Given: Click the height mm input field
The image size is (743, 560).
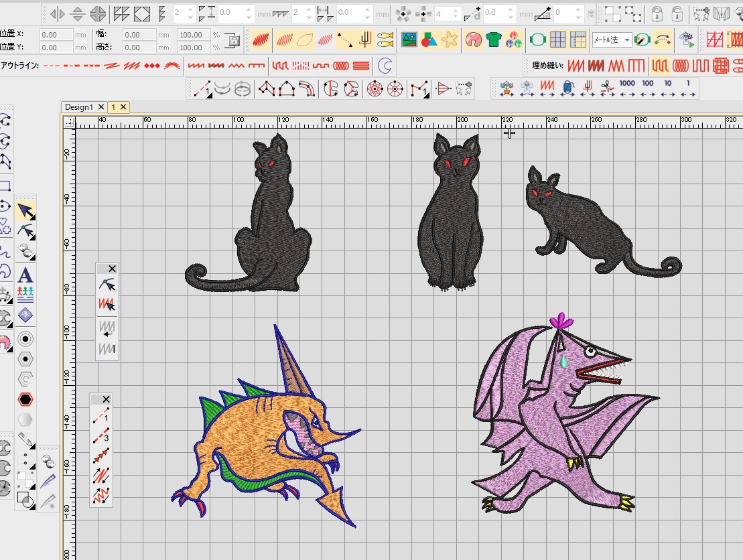Looking at the screenshot, I should click(139, 48).
